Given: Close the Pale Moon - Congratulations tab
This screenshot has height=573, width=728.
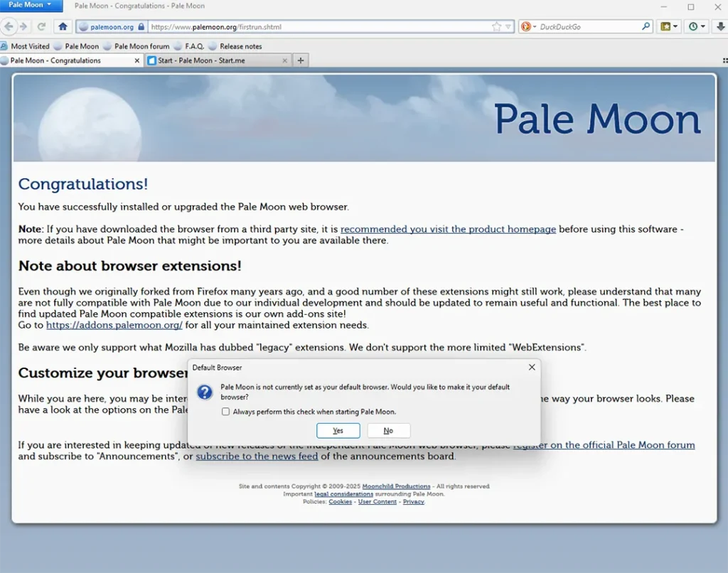Looking at the screenshot, I should 137,60.
